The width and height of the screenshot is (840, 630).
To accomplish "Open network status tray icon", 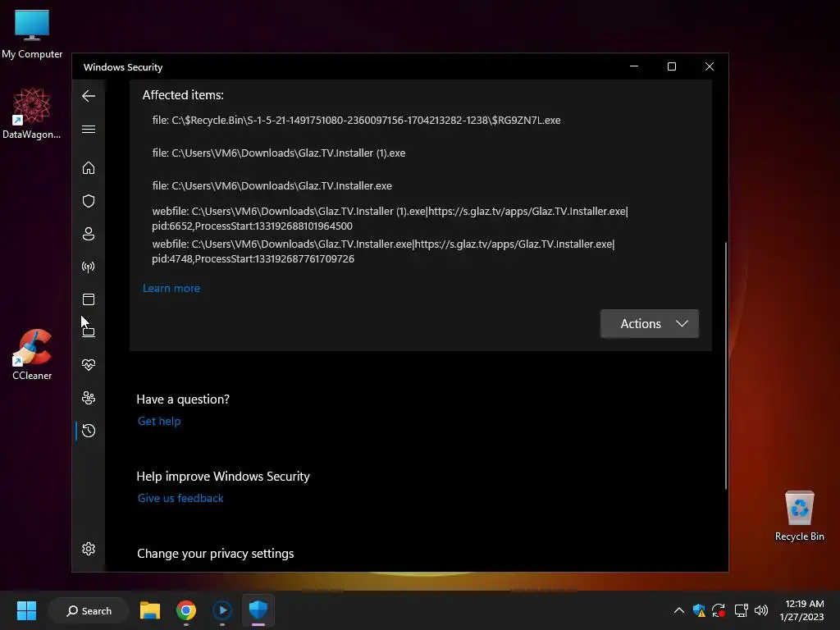I will tap(741, 610).
